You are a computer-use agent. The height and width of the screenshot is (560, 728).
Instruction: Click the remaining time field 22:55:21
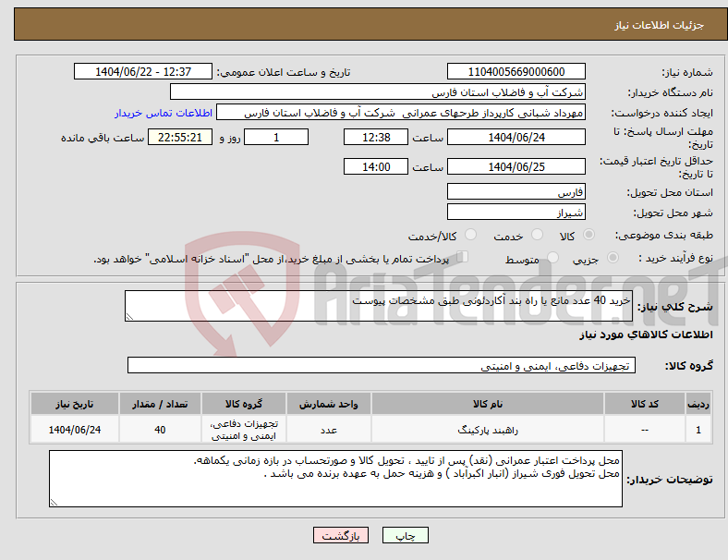pos(180,137)
